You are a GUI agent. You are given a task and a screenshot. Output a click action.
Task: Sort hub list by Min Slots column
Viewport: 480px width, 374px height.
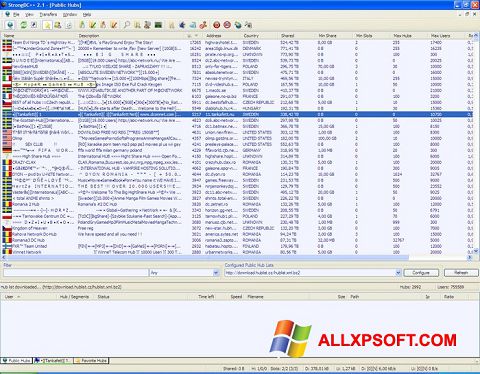coord(373,36)
